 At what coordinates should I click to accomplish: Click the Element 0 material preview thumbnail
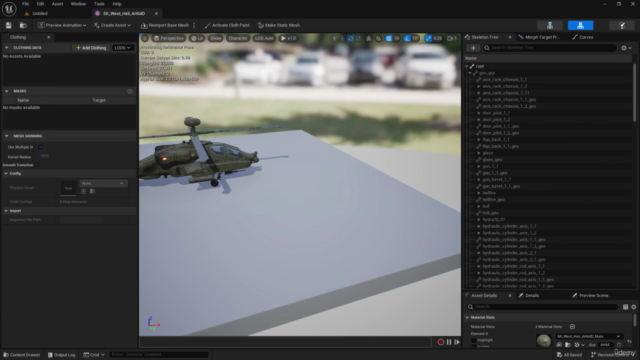pos(543,341)
